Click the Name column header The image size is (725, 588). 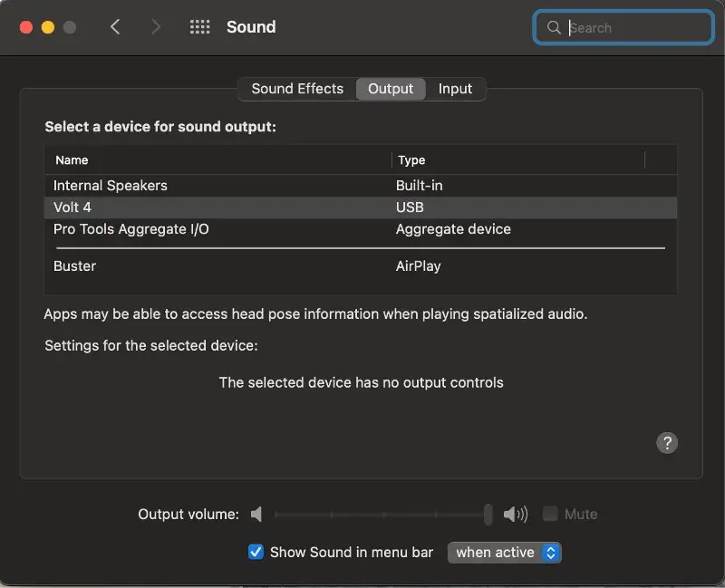71,159
